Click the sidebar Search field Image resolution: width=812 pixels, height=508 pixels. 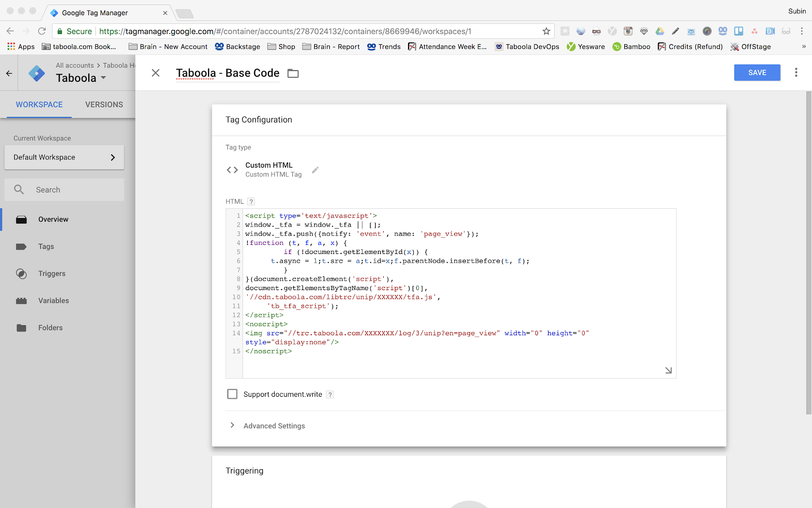pos(64,189)
